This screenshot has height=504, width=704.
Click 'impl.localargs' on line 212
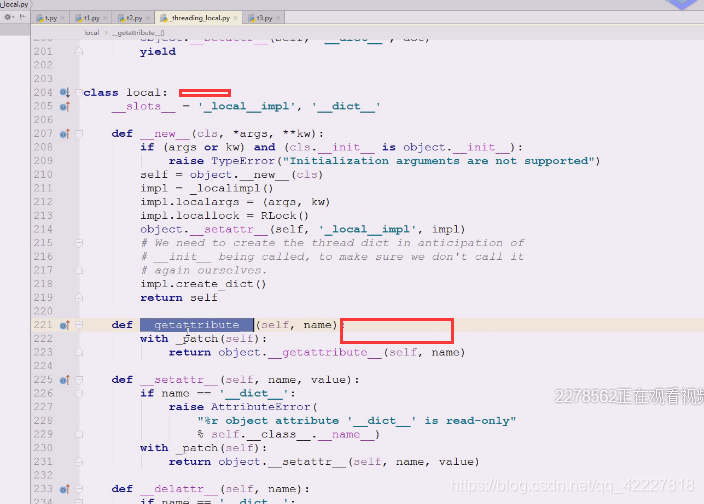tap(189, 202)
